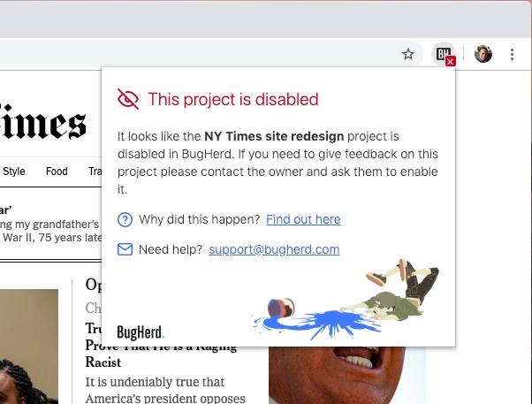Open the user profile avatar

(x=483, y=54)
